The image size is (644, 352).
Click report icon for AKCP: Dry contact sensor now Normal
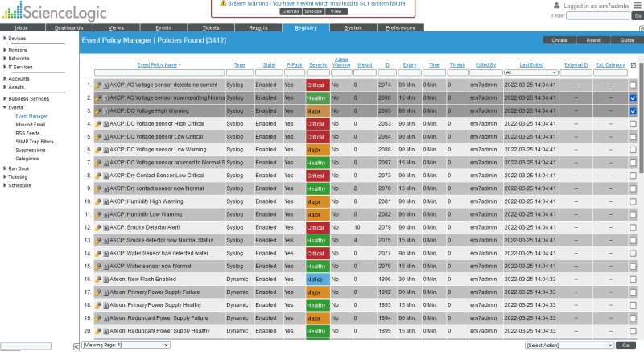pyautogui.click(x=106, y=188)
